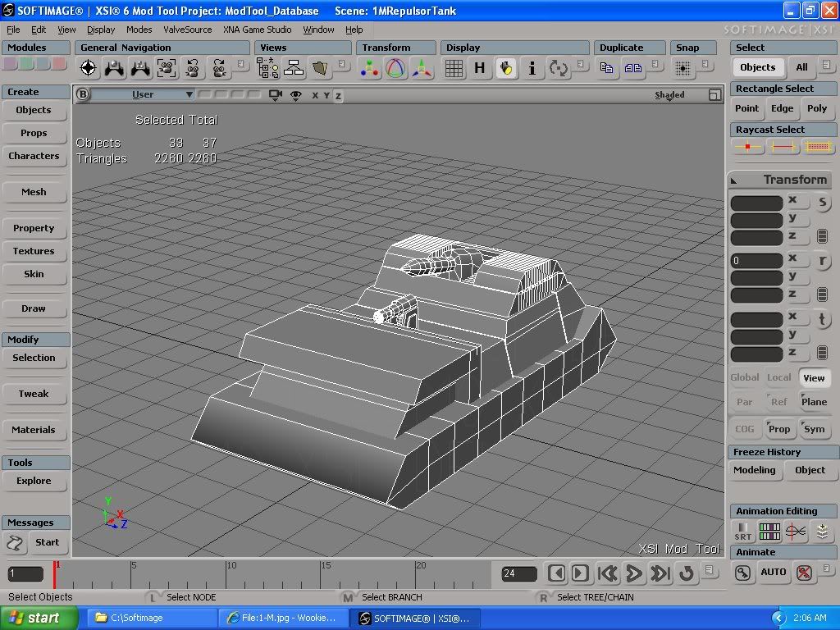Click the Materials button
The height and width of the screenshot is (630, 840).
[x=34, y=430]
